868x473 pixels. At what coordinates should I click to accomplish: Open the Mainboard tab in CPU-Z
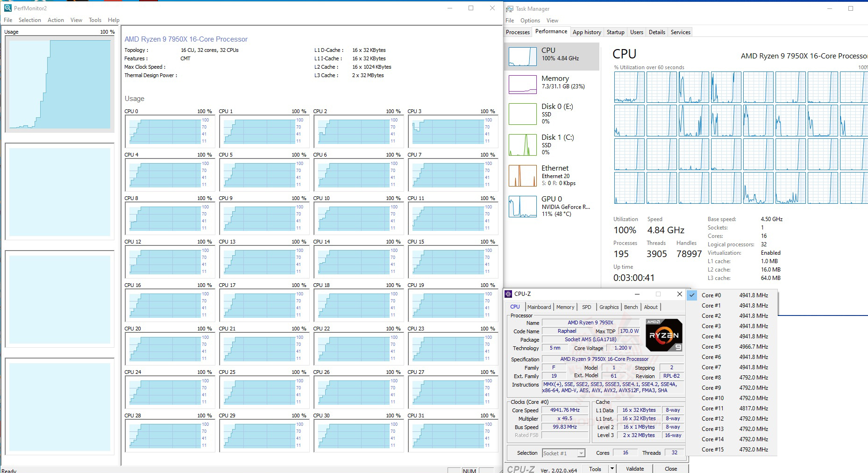click(x=539, y=307)
